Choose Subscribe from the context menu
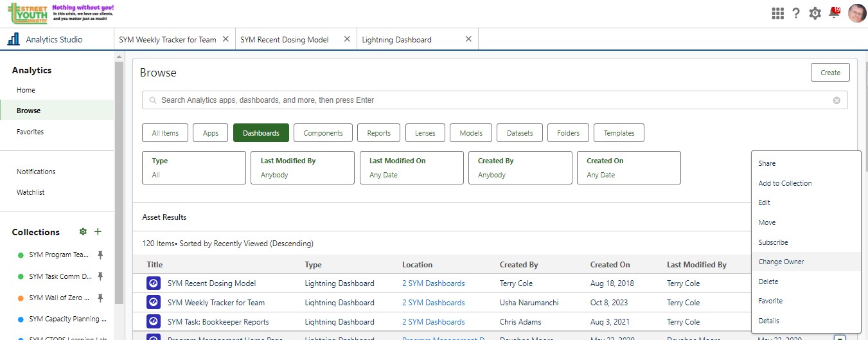The height and width of the screenshot is (340, 868). [806, 242]
